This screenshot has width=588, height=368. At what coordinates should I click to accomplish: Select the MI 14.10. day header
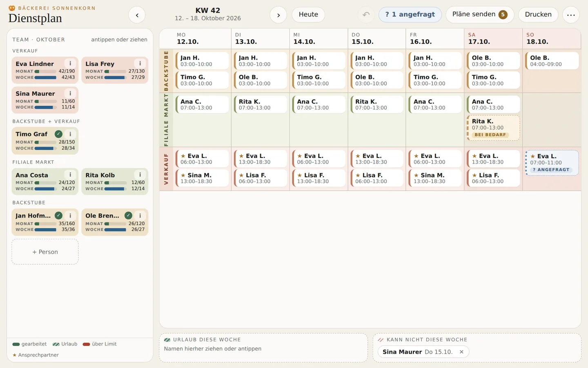(x=318, y=38)
